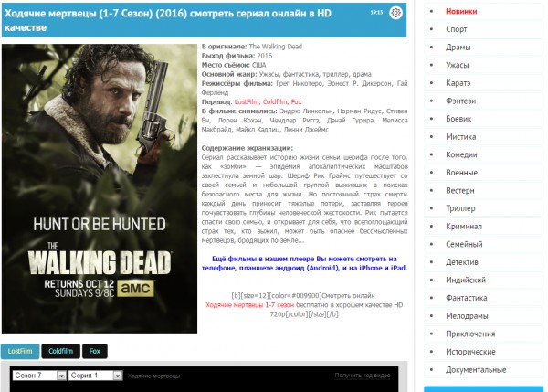Go to the Детектив category

[461, 262]
